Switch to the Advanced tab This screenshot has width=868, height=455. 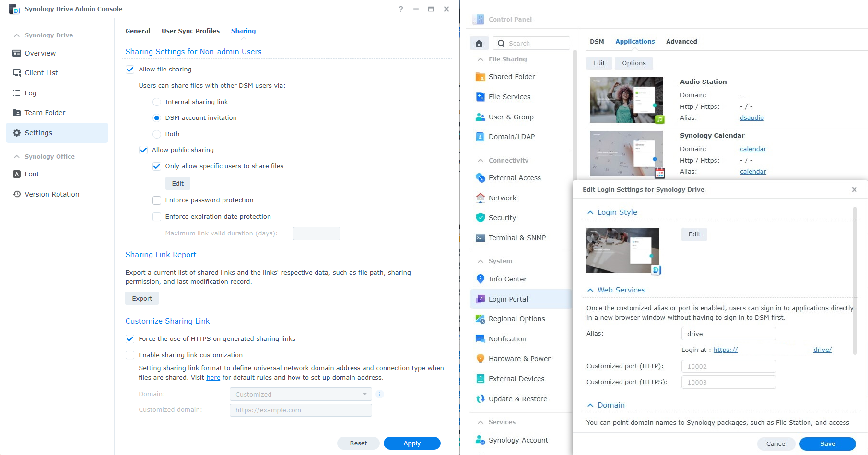(681, 42)
